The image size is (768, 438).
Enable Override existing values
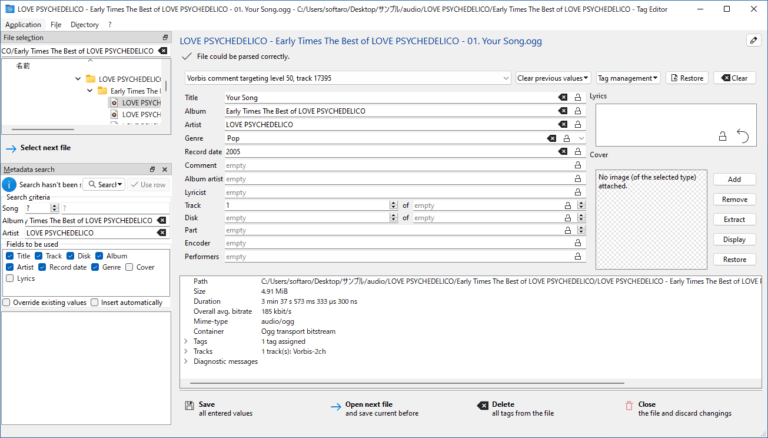pyautogui.click(x=6, y=302)
